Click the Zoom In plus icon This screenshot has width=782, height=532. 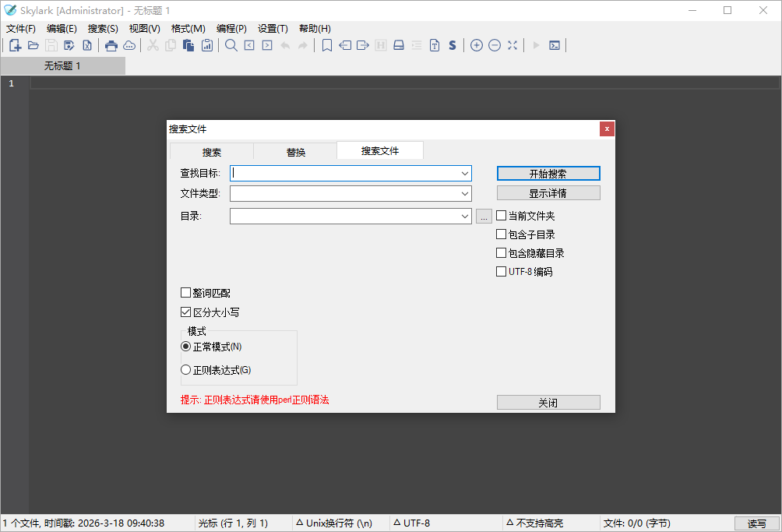point(477,45)
